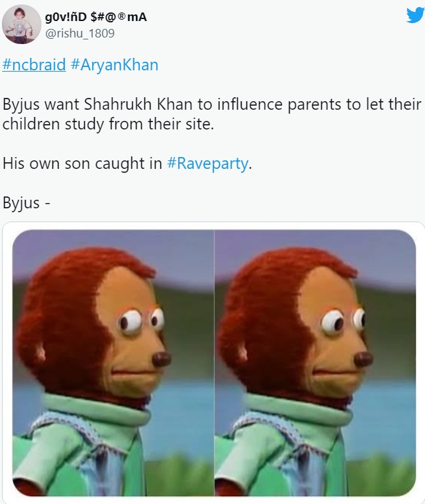Click the left puppet's googly eyes

coord(141,321)
